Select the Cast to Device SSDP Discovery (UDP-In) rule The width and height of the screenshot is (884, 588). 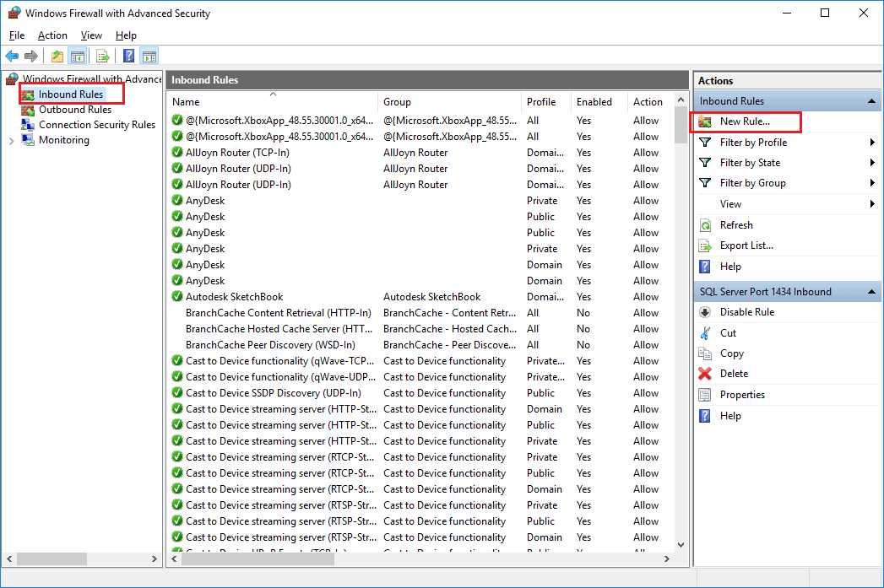(x=274, y=393)
